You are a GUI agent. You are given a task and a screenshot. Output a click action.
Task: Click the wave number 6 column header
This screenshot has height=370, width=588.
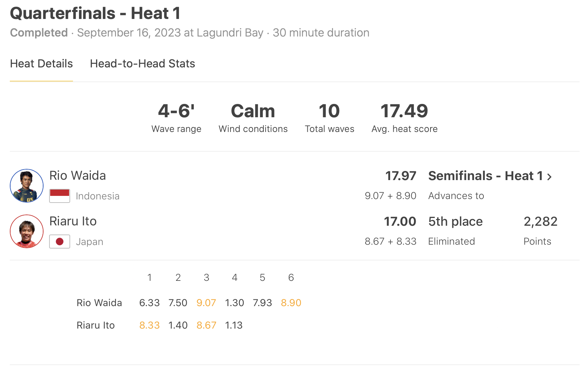291,278
